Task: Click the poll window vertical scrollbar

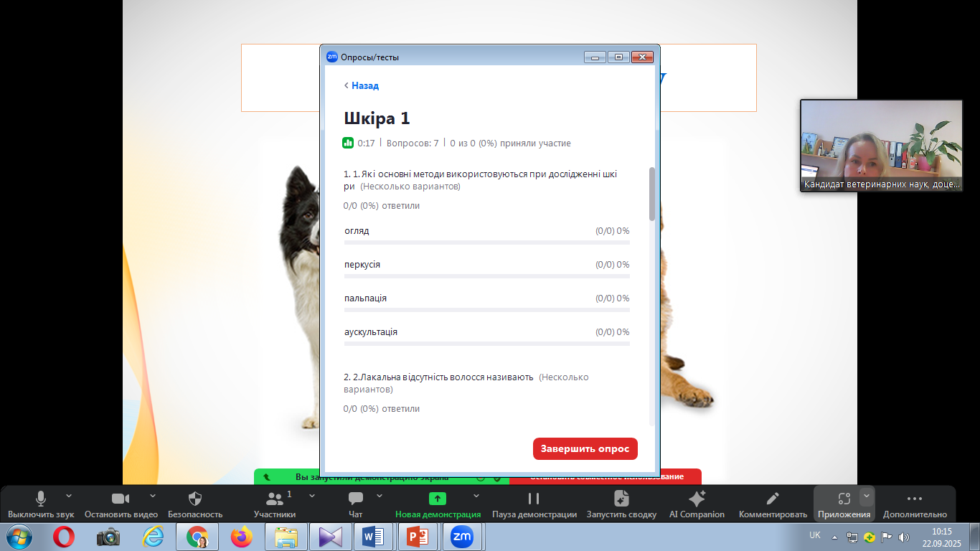Action: 652,194
